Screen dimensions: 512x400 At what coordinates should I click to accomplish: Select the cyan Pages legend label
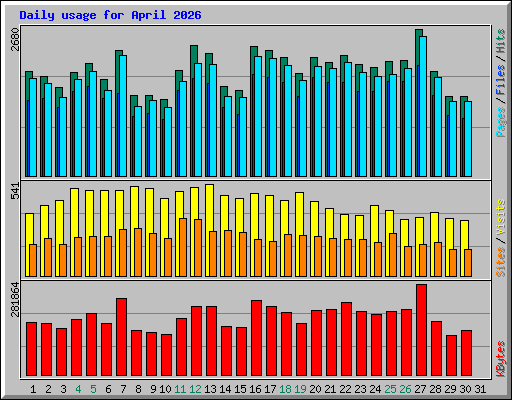coord(501,122)
